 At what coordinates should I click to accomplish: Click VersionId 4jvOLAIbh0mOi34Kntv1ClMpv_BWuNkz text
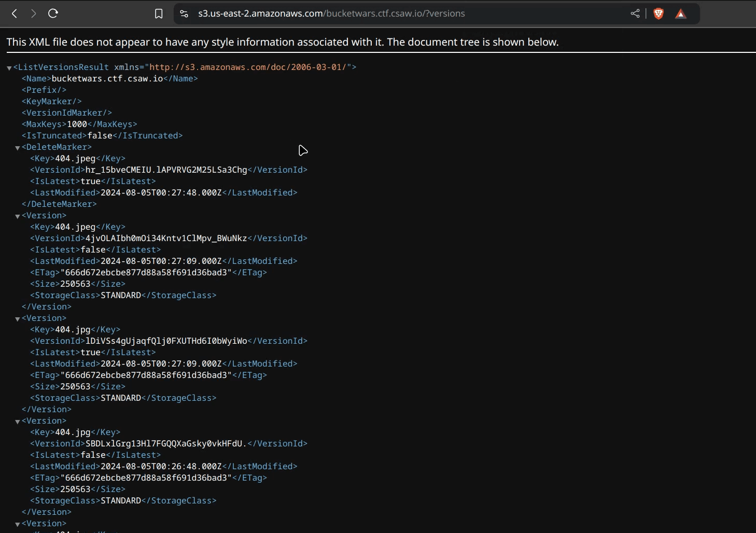pos(166,239)
